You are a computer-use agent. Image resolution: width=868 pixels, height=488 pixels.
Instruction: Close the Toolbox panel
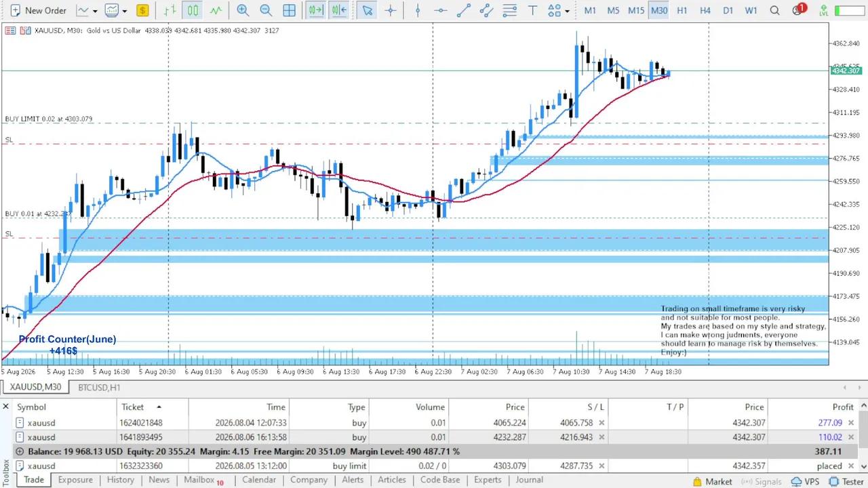coord(5,407)
